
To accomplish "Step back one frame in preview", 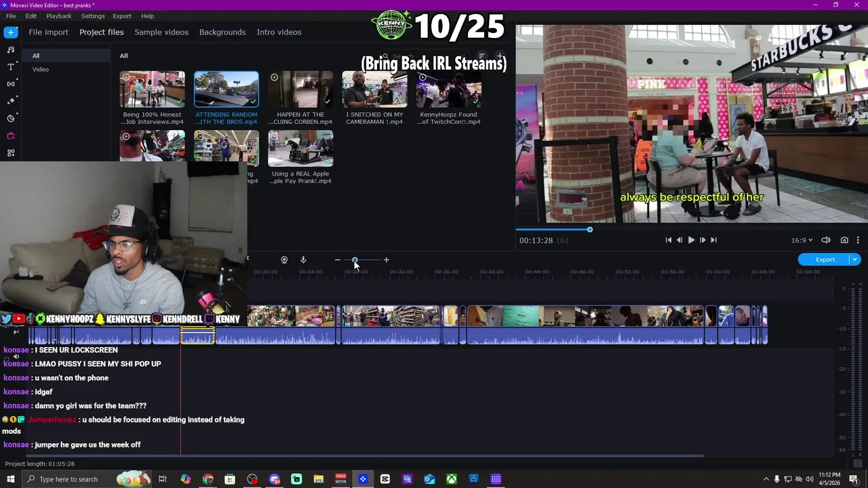I will [x=679, y=240].
